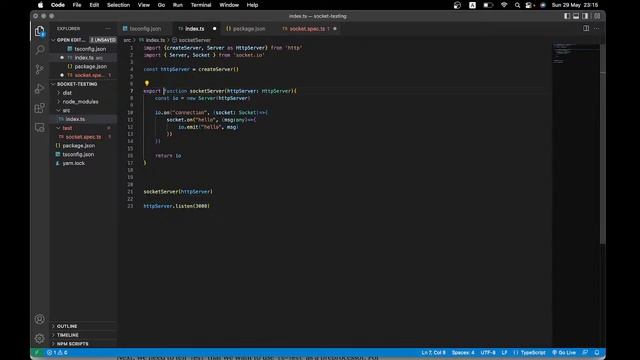
Task: Open notifications bell in status bar
Action: (x=597, y=352)
